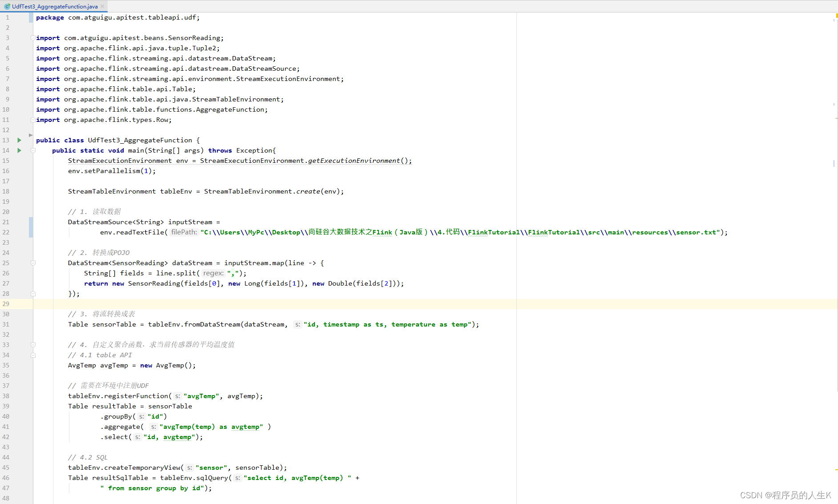
Task: Fold the lambda block at line 25
Action: (33, 263)
